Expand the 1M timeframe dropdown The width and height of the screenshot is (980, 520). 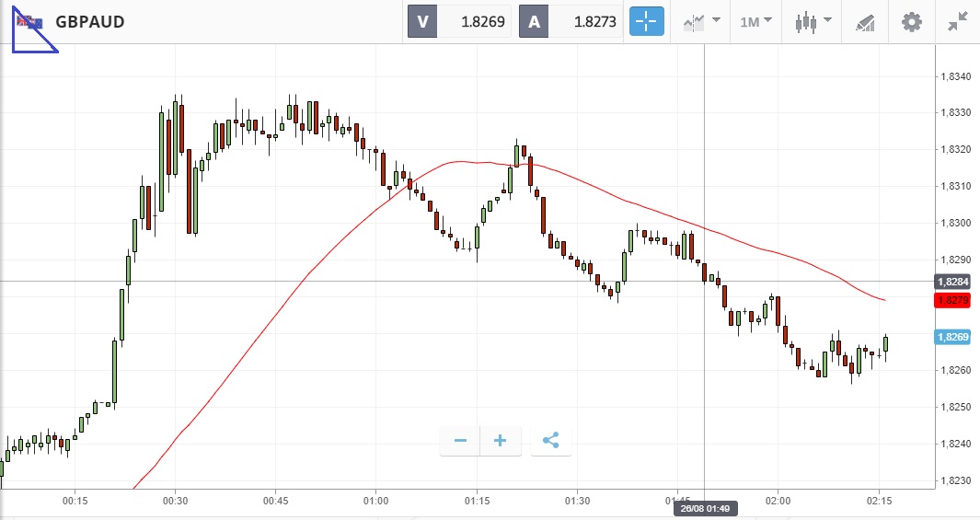click(x=755, y=21)
